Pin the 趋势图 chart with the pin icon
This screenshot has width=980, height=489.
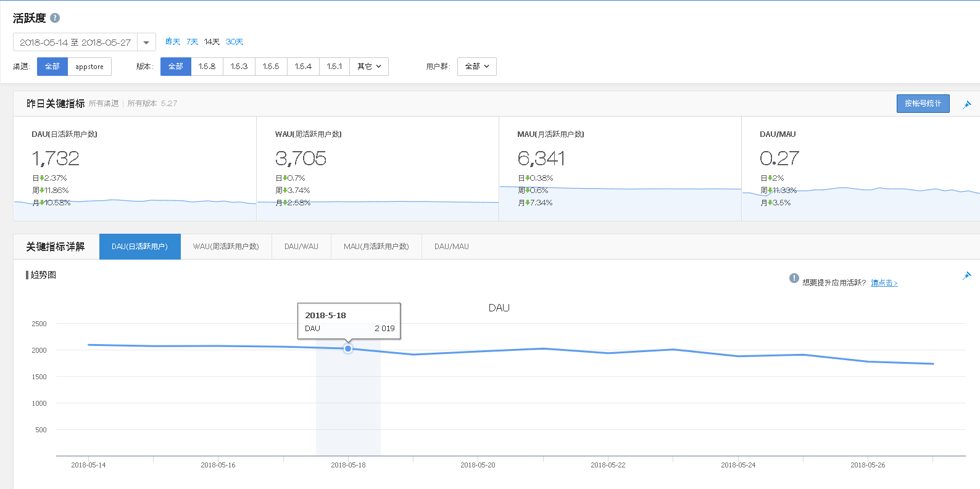pyautogui.click(x=967, y=275)
